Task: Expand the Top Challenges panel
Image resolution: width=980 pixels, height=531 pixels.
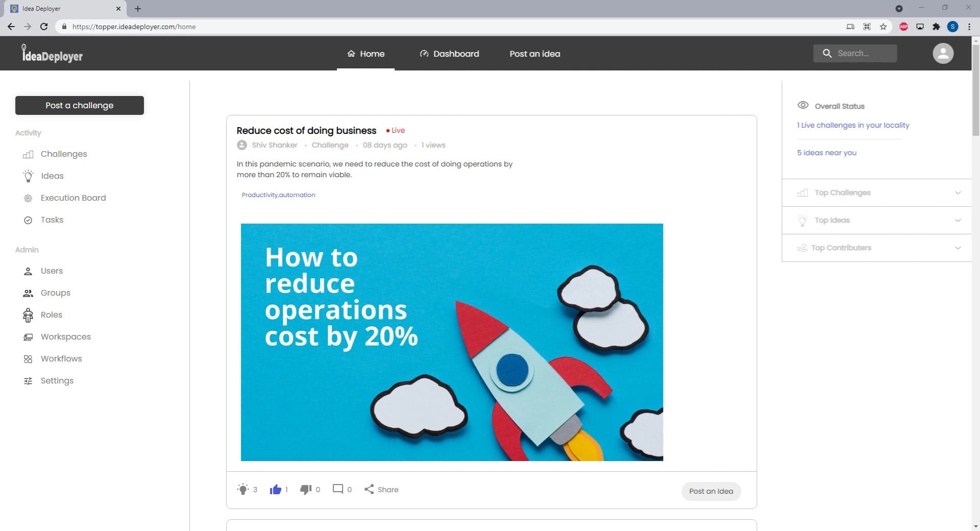Action: point(877,192)
